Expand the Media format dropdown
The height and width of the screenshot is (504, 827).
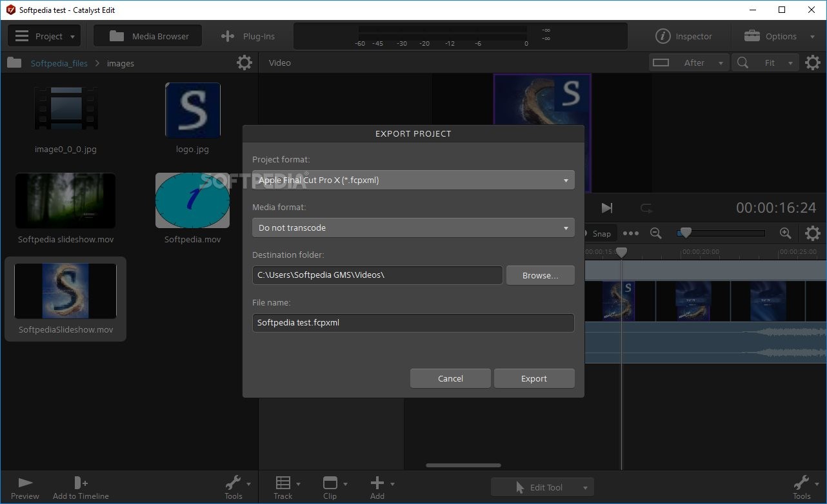click(413, 228)
